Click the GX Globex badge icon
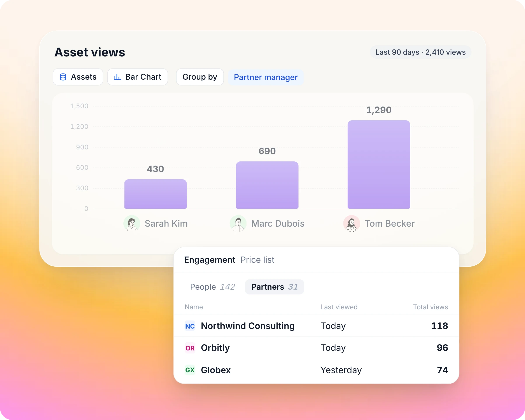525x420 pixels. [x=190, y=370]
